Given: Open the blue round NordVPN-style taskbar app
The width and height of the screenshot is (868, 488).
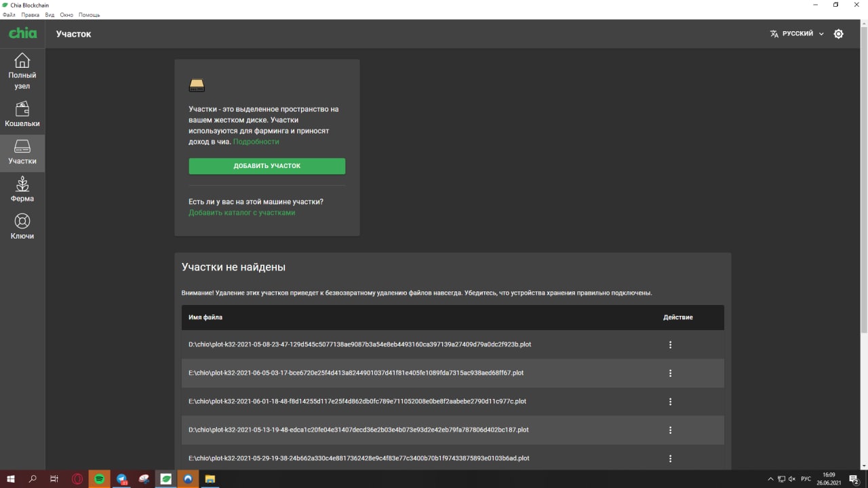Looking at the screenshot, I should click(188, 479).
